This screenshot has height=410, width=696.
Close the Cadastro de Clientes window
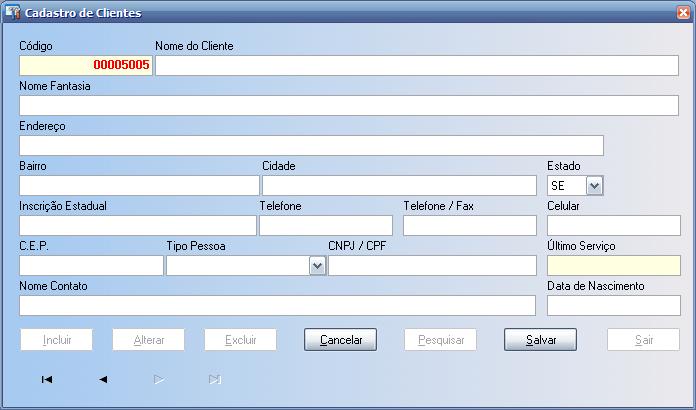(682, 13)
